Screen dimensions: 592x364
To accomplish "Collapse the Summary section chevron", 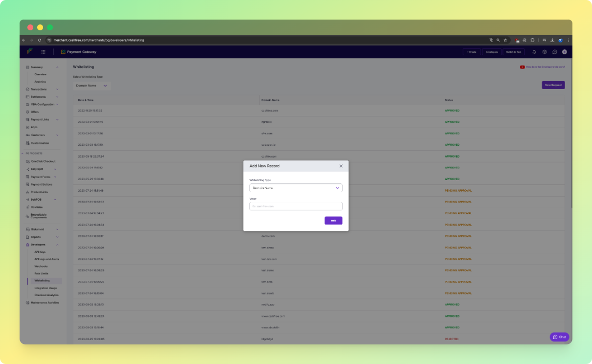I will (x=57, y=67).
